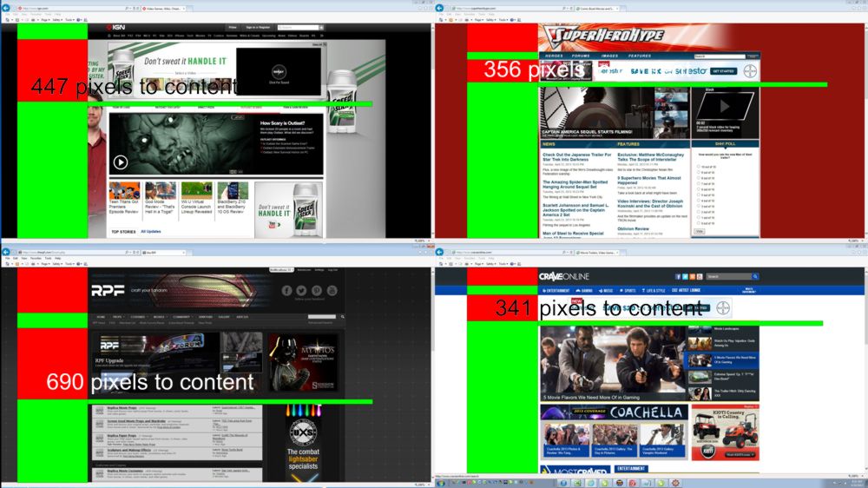Open the IMAGES menu on SuperHeroHype
Screen dimensions: 868x488
point(609,56)
